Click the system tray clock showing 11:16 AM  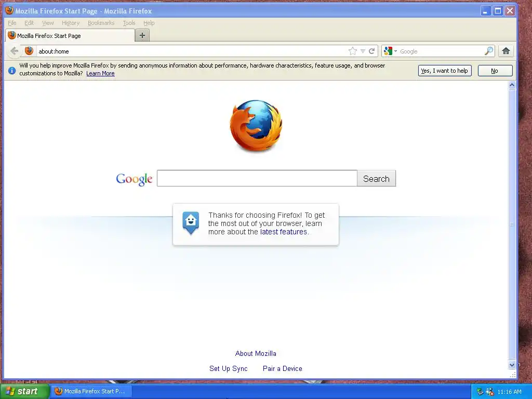[x=509, y=392]
